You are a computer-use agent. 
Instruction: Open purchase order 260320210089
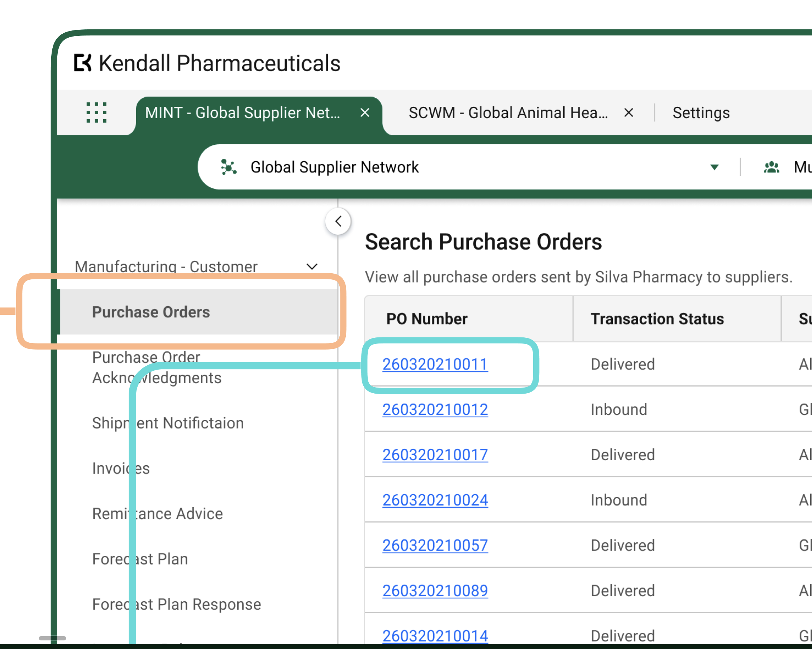435,590
